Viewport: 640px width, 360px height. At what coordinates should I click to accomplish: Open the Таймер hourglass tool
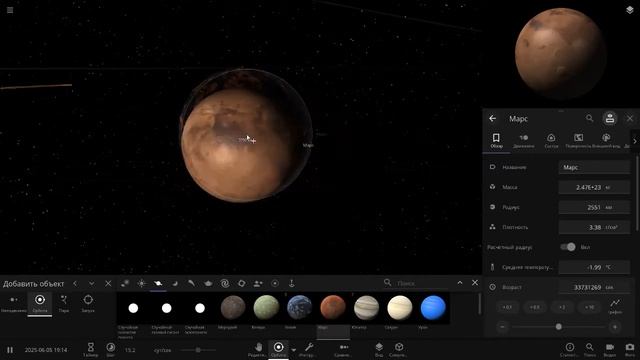coord(91,349)
